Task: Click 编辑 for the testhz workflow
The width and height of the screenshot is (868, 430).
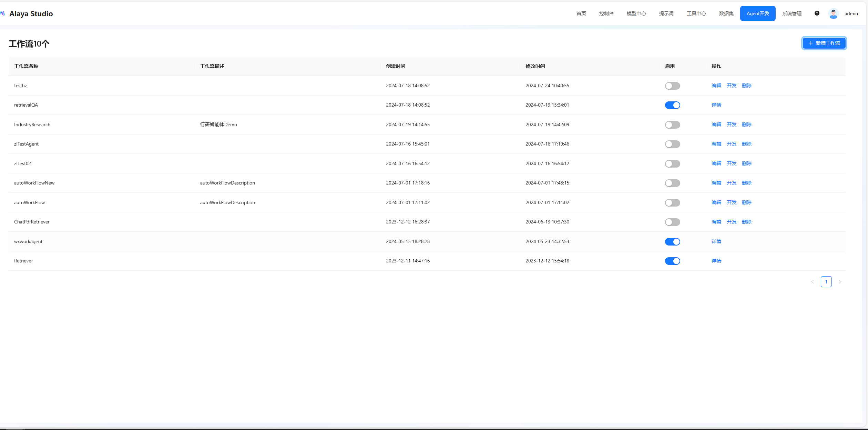Action: point(716,86)
